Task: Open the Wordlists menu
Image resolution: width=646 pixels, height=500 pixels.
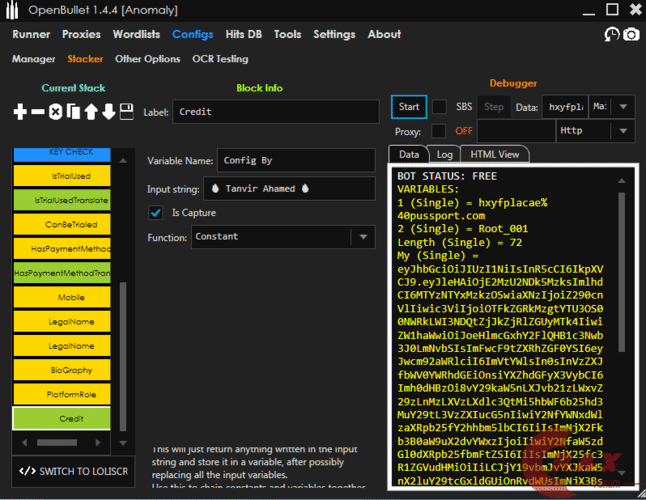Action: tap(135, 34)
